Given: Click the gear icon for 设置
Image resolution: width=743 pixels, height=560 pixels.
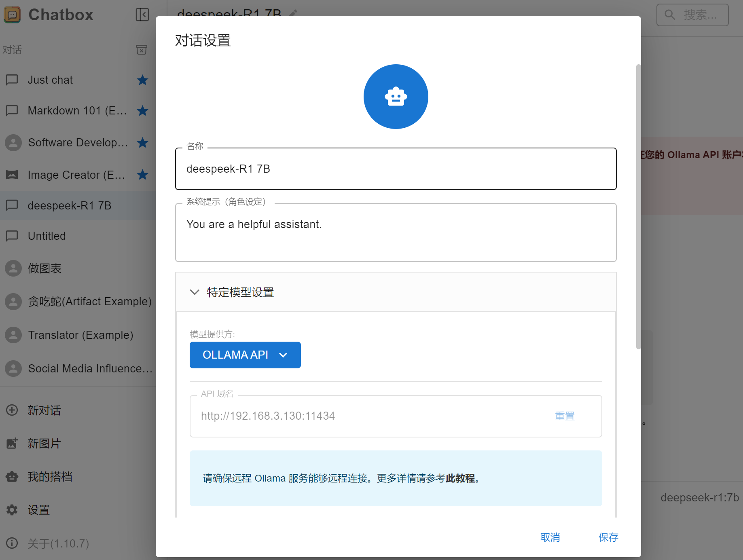Looking at the screenshot, I should (12, 510).
